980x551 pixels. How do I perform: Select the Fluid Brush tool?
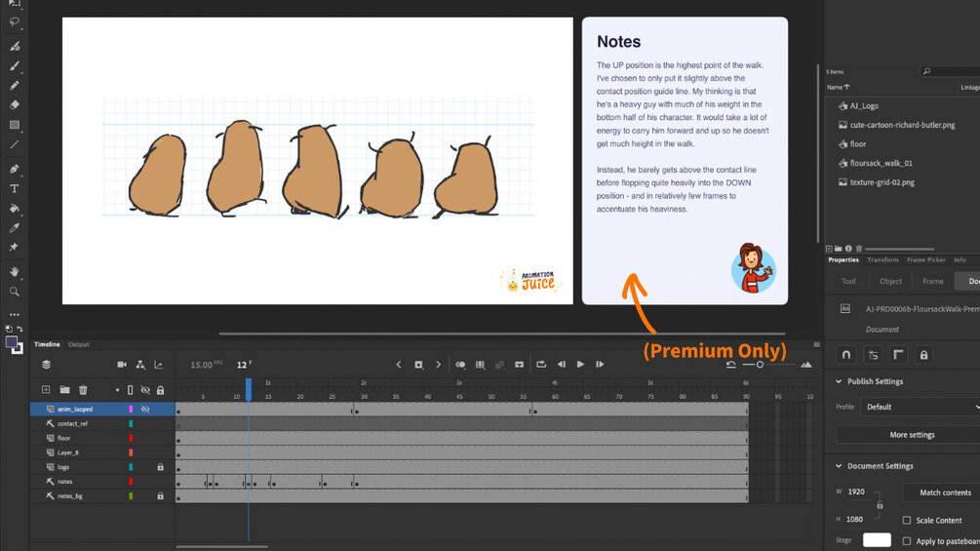coord(15,46)
